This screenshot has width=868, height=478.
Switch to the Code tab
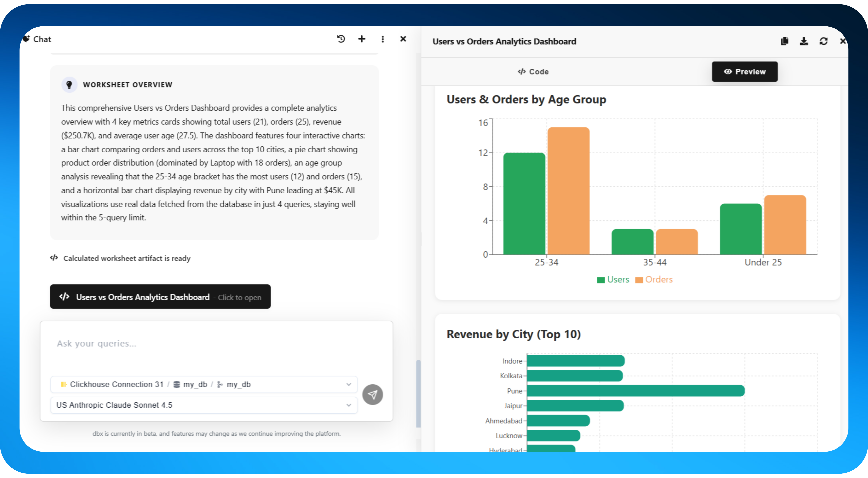click(533, 71)
